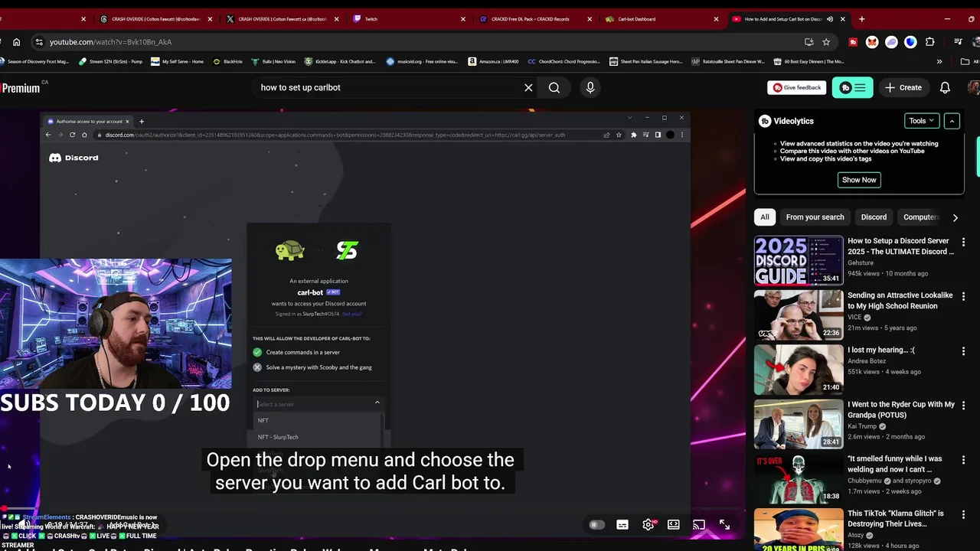Open musicvid.org bookmark
The height and width of the screenshot is (551, 980).
pos(422,61)
